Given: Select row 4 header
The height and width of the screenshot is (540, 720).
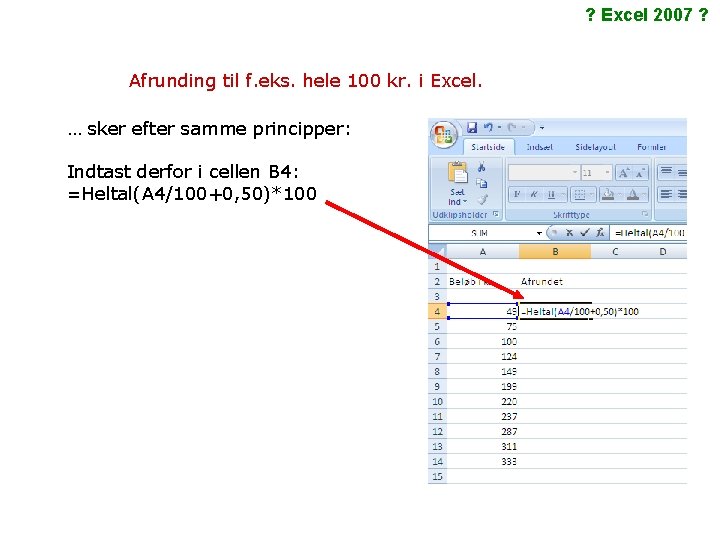Looking at the screenshot, I should [x=437, y=311].
